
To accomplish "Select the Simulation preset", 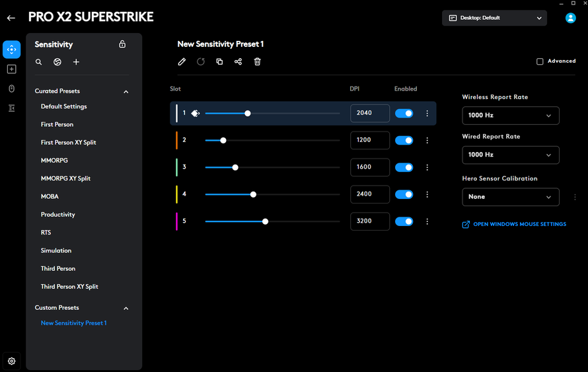I will 56,250.
